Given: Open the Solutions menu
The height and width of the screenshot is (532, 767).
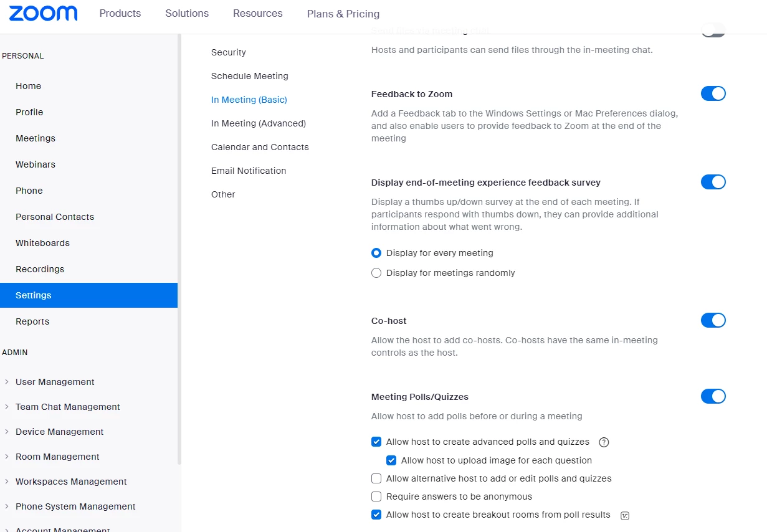Looking at the screenshot, I should [x=187, y=13].
